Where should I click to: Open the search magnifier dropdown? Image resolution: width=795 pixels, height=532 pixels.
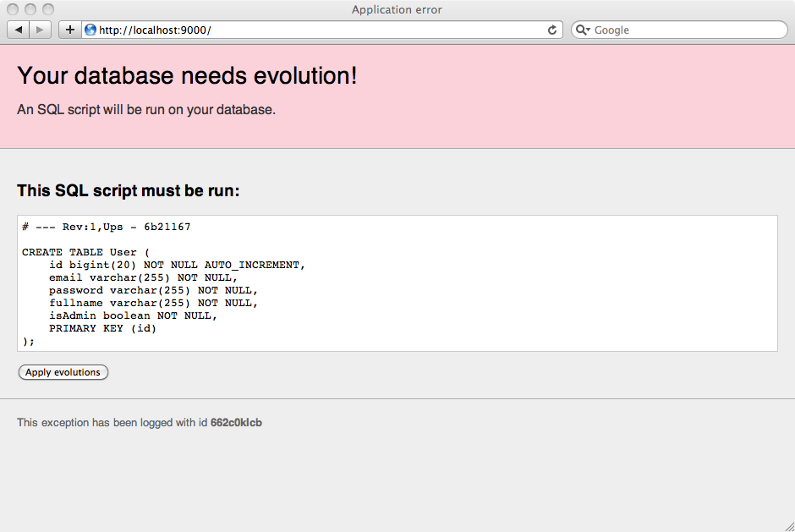[583, 30]
